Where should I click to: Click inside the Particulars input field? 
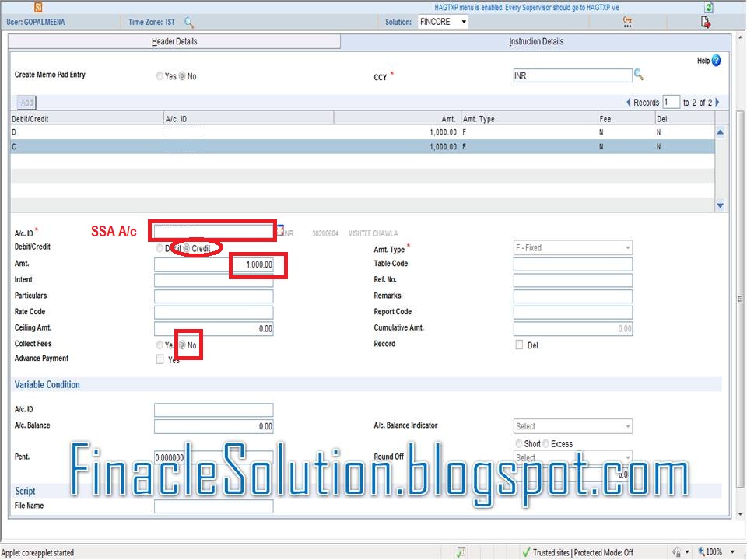[213, 296]
